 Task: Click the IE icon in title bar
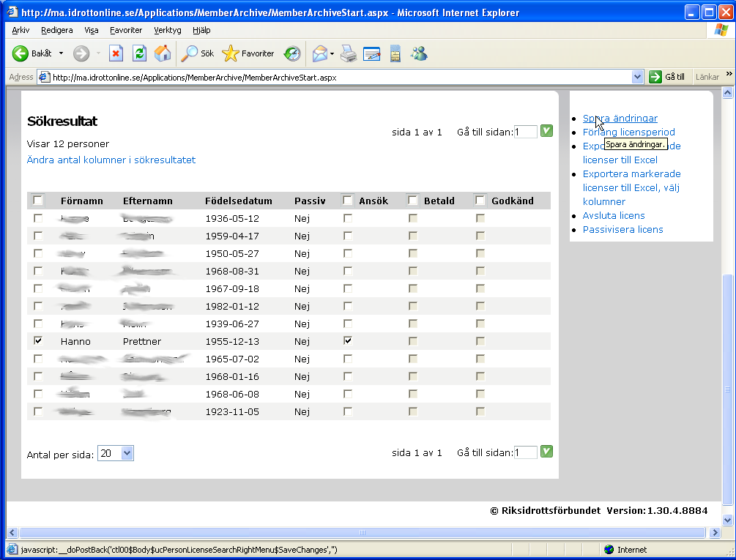pyautogui.click(x=11, y=12)
